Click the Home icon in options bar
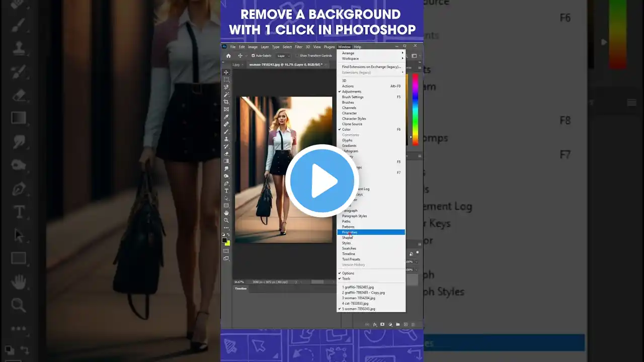Viewport: 644px width, 362px height. click(x=228, y=56)
